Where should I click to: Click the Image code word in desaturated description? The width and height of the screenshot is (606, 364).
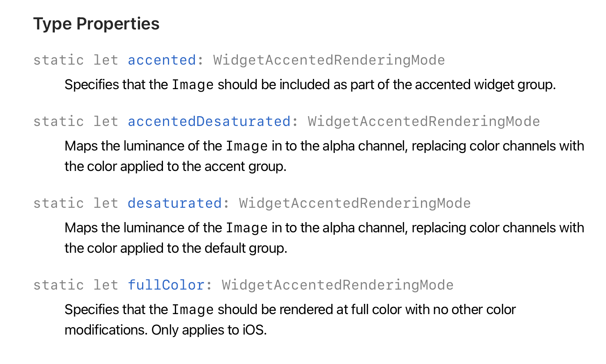point(247,228)
